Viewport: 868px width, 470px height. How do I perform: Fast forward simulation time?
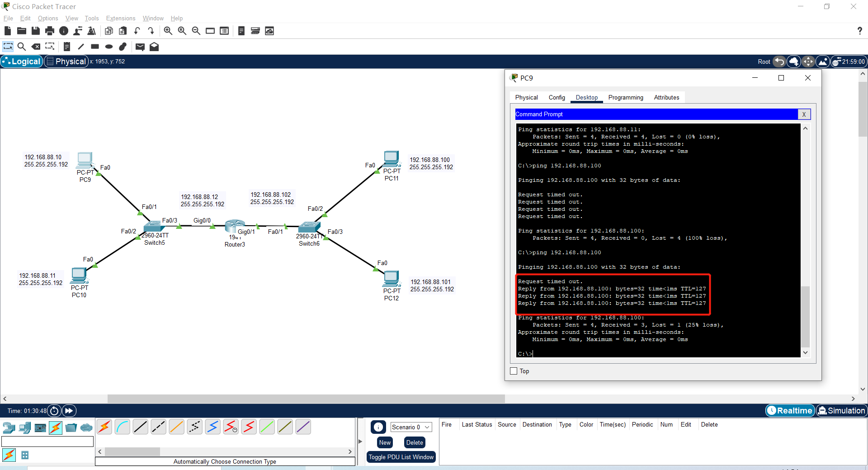[69, 411]
